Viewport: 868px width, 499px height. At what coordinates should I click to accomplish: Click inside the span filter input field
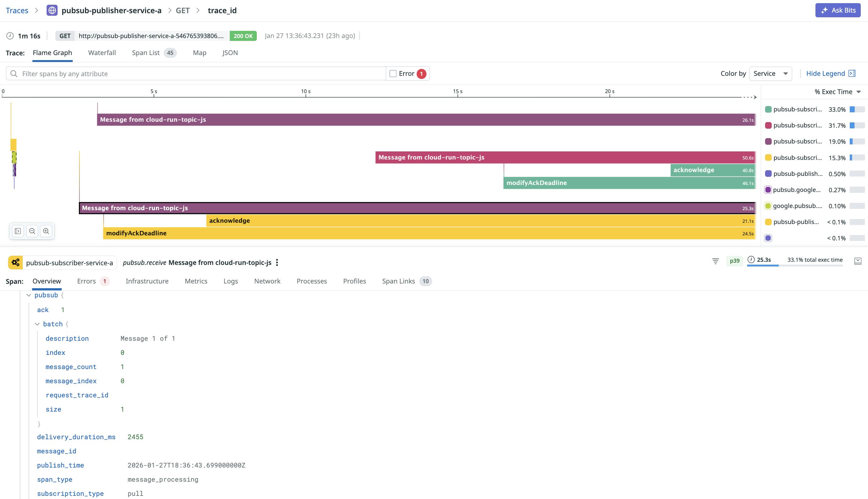(137, 73)
